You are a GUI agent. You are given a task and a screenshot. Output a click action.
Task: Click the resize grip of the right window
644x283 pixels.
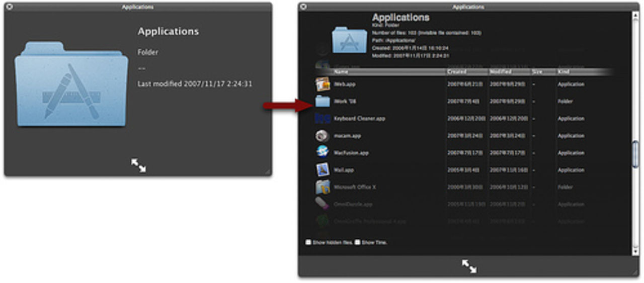click(x=636, y=273)
